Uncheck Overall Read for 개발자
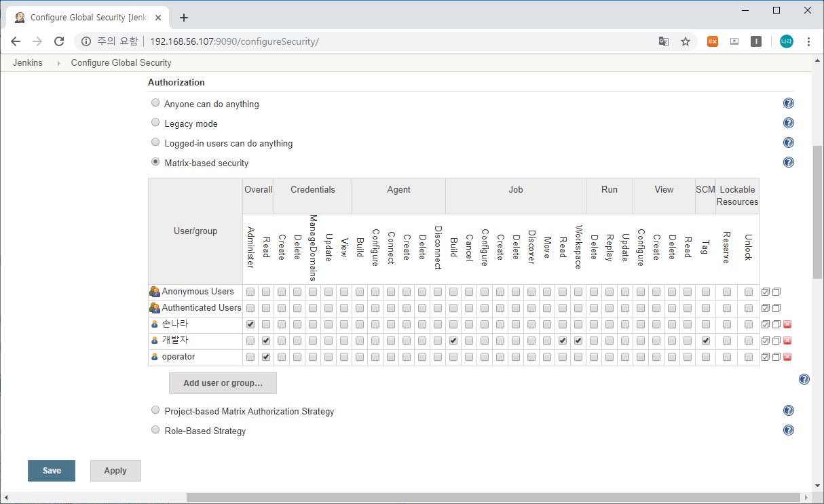The height and width of the screenshot is (504, 824). click(x=266, y=341)
